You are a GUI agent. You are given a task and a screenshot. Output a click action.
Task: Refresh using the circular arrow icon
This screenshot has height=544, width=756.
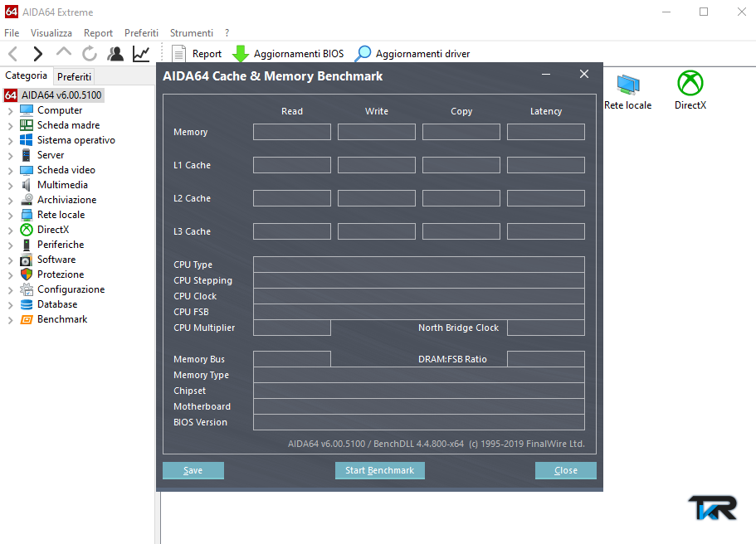(89, 53)
